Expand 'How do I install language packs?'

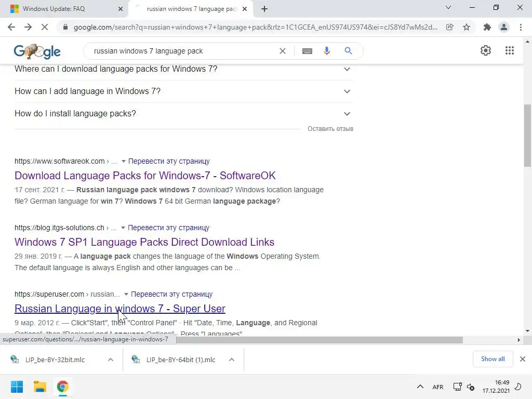[183, 114]
